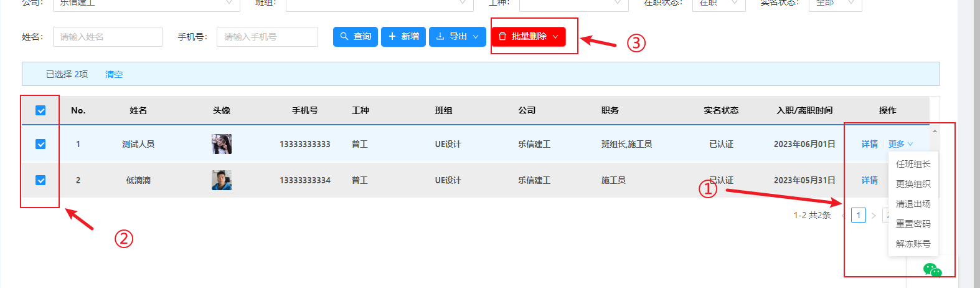980x288 pixels.
Task: Click page number 1 in pagination
Action: 858,215
